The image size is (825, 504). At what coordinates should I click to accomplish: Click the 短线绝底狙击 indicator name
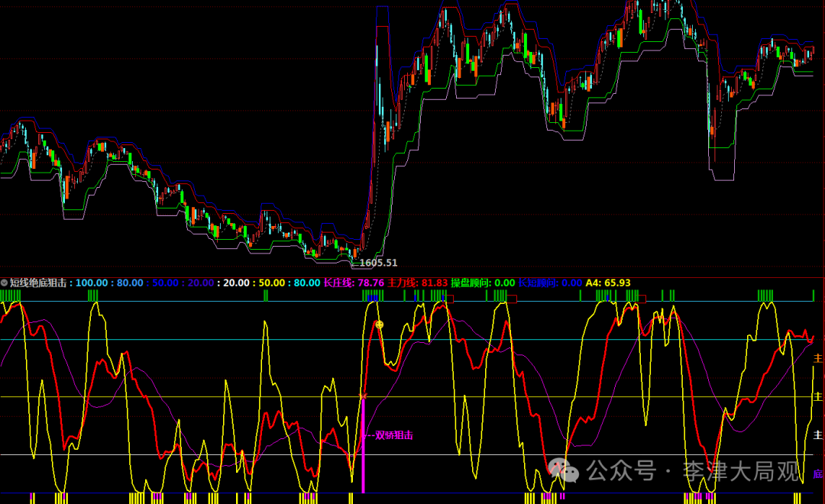tap(38, 283)
